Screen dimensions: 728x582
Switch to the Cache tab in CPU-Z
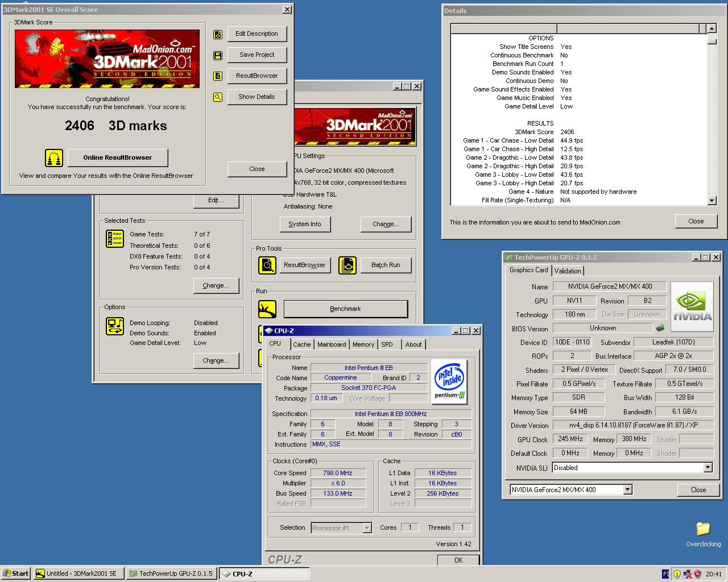[302, 344]
